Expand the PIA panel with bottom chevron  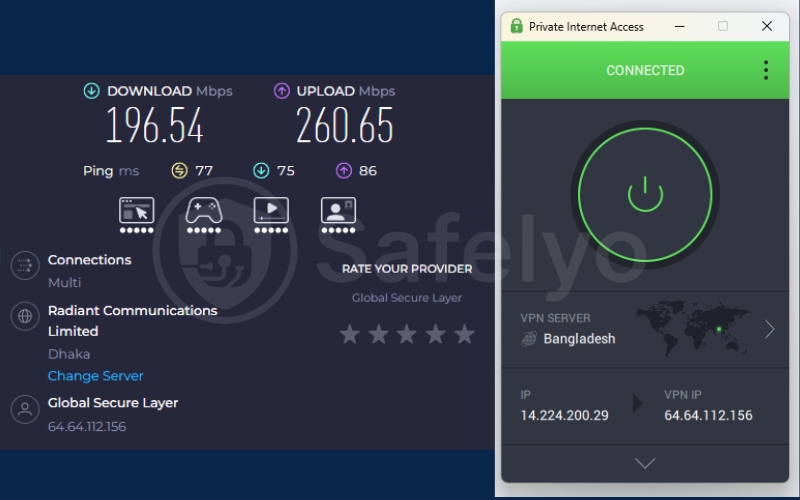click(x=645, y=463)
